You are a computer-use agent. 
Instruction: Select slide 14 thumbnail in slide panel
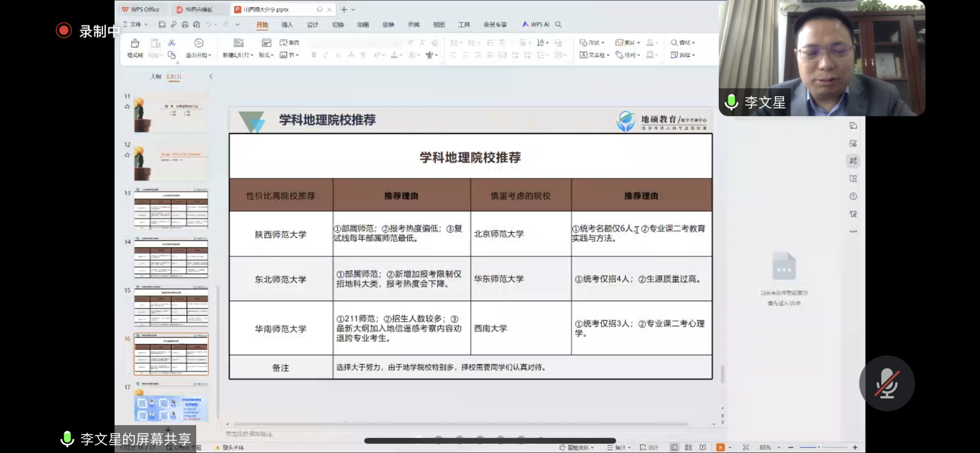pyautogui.click(x=171, y=259)
